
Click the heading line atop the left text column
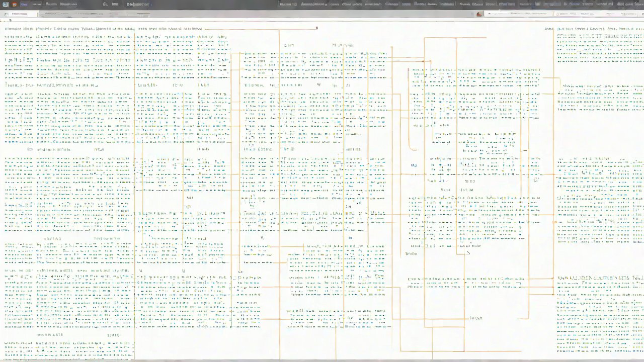pos(68,29)
